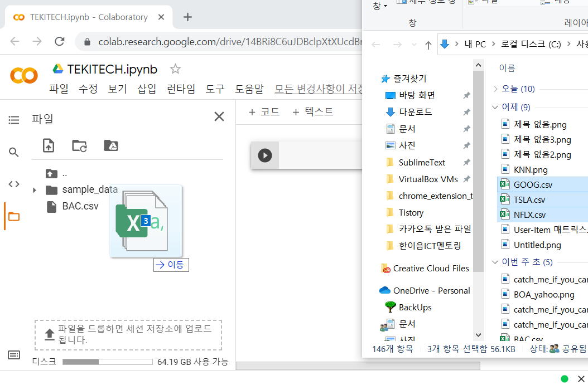Click the upload to session storage icon
The height and width of the screenshot is (385, 588).
tap(49, 145)
